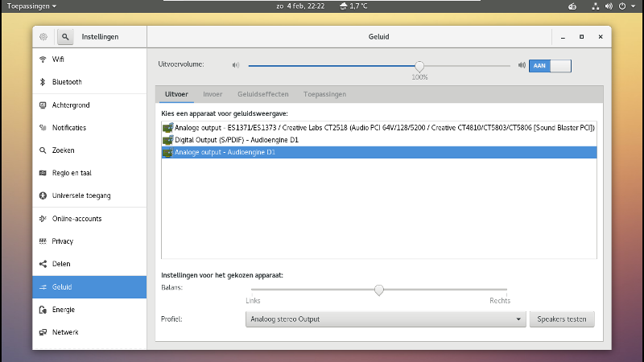Open the Profiel dropdown Analoog stereo Output
The height and width of the screenshot is (362, 644).
[386, 319]
